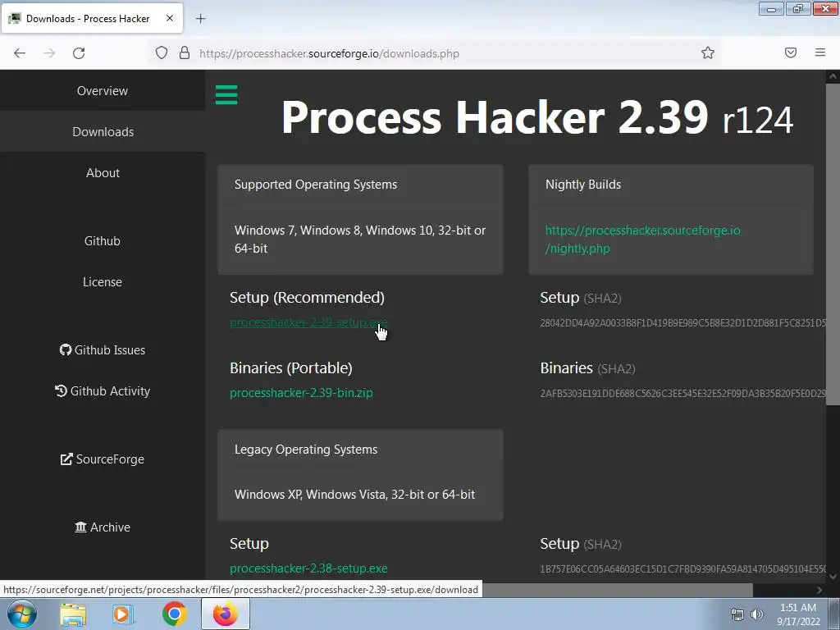Click the page scroll down arrow

click(833, 577)
